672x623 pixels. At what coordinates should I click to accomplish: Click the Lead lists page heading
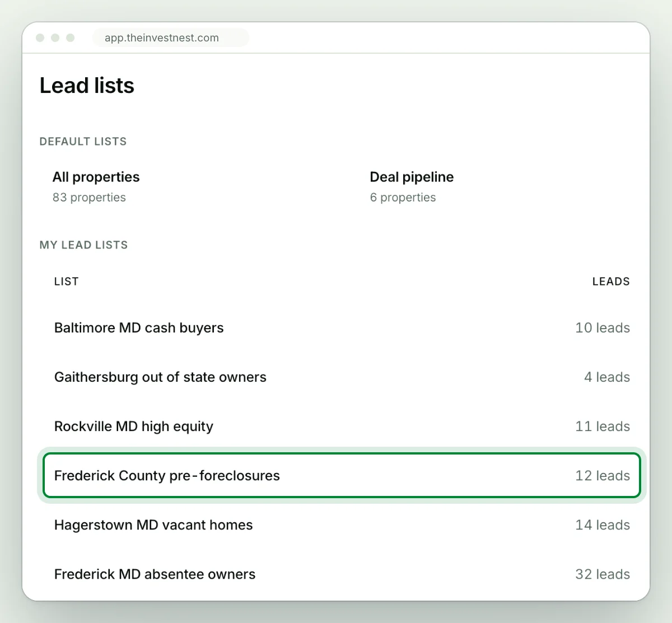[x=87, y=86]
